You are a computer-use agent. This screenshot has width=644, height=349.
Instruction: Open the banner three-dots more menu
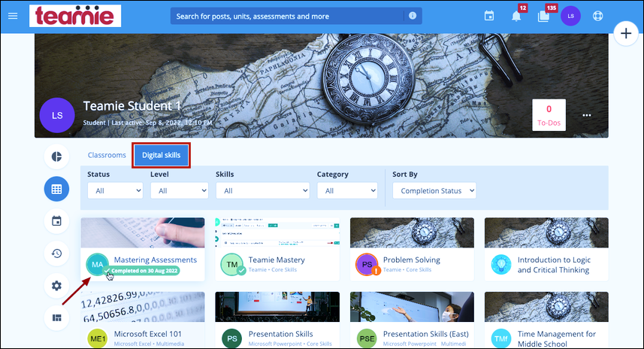pyautogui.click(x=586, y=115)
